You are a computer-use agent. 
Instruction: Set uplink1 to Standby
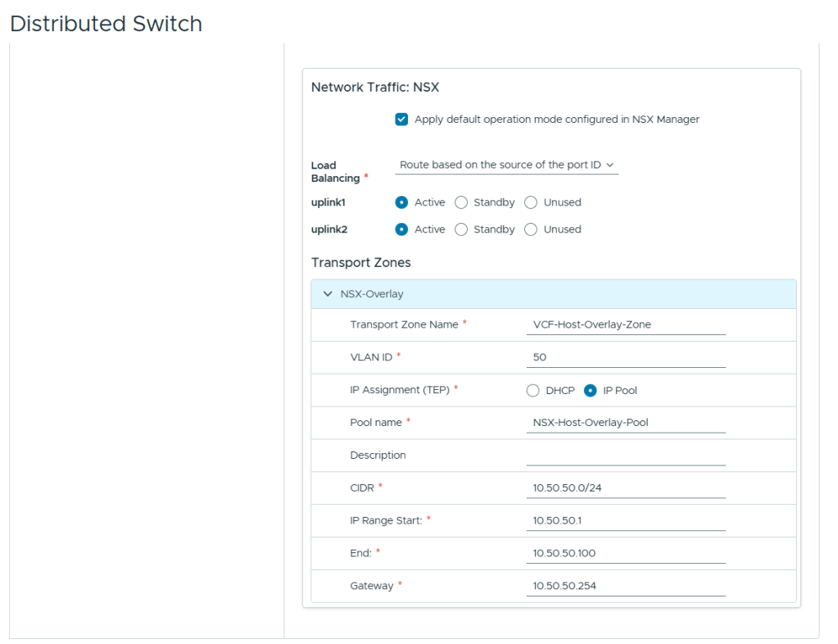(x=461, y=202)
